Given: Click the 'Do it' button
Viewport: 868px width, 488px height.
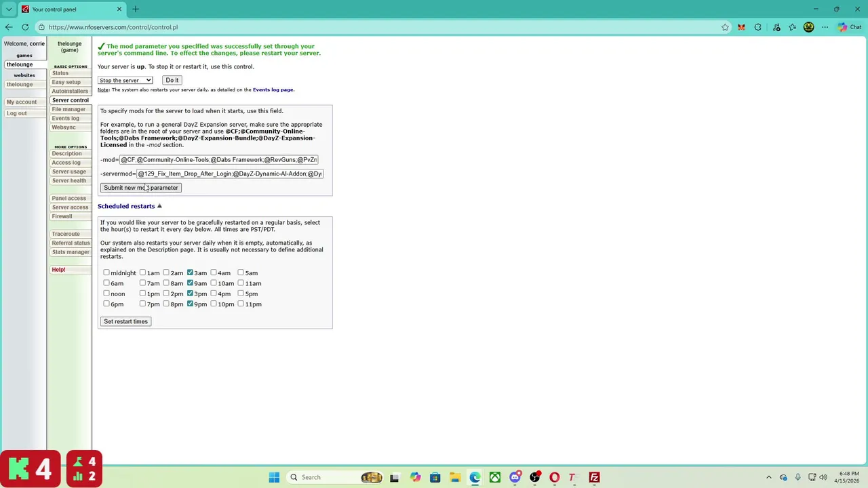Looking at the screenshot, I should point(172,80).
